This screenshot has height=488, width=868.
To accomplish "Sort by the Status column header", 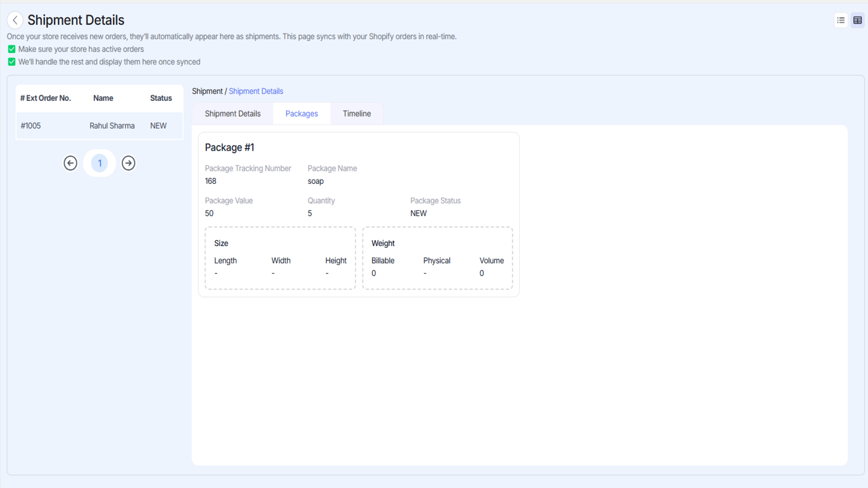I will pos(161,98).
